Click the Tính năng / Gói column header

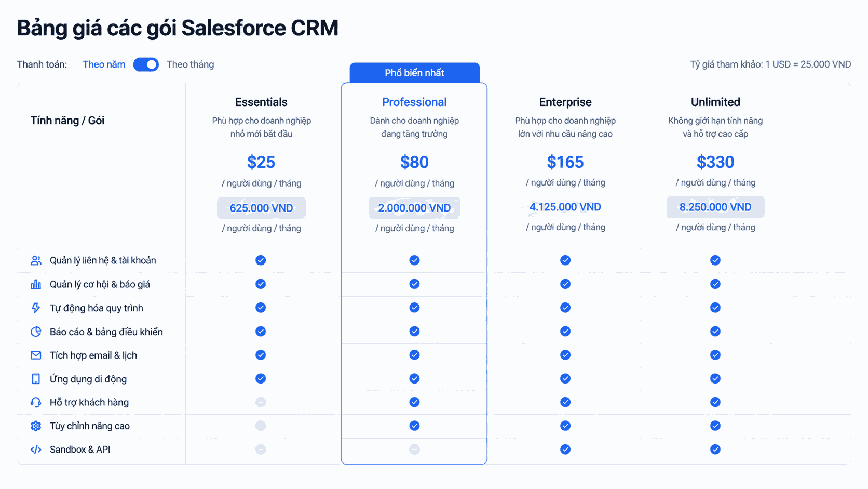pyautogui.click(x=67, y=121)
